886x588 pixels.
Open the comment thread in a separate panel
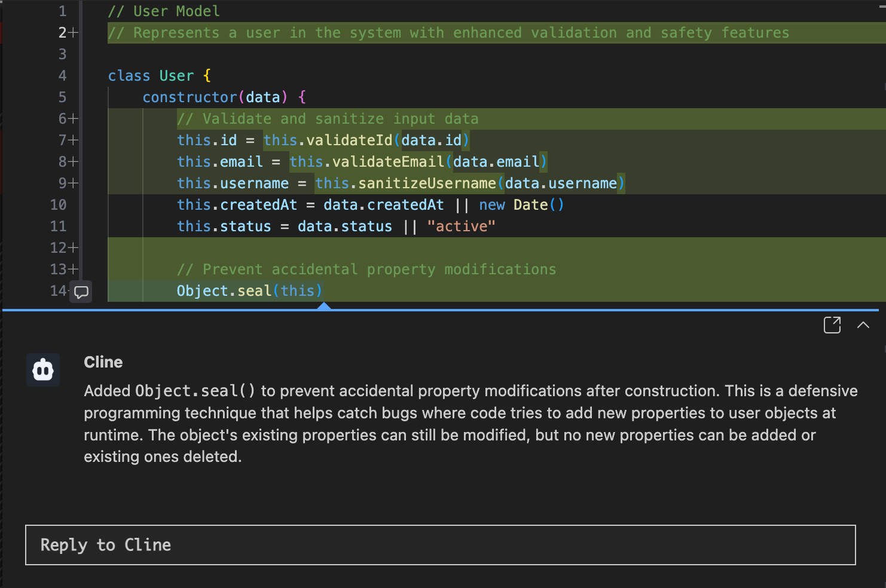[x=832, y=325]
